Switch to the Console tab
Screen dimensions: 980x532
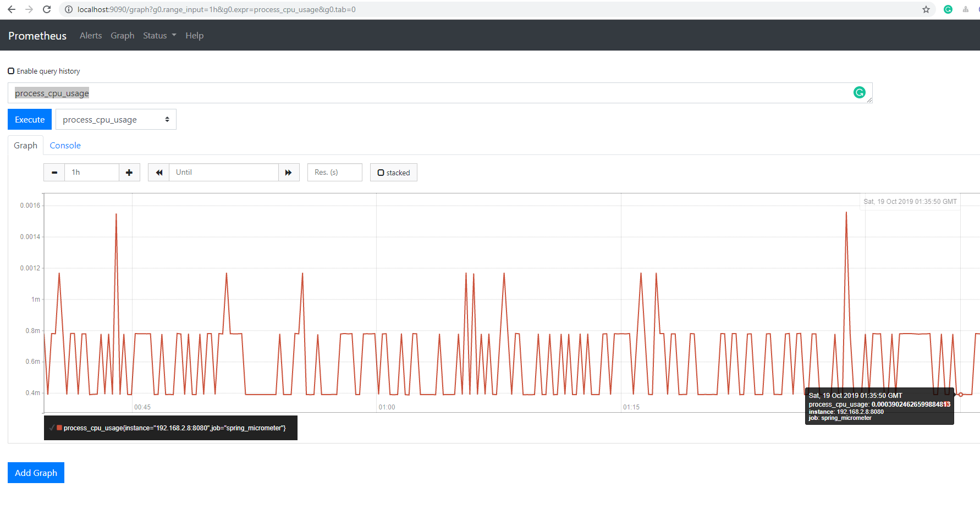[x=64, y=145]
